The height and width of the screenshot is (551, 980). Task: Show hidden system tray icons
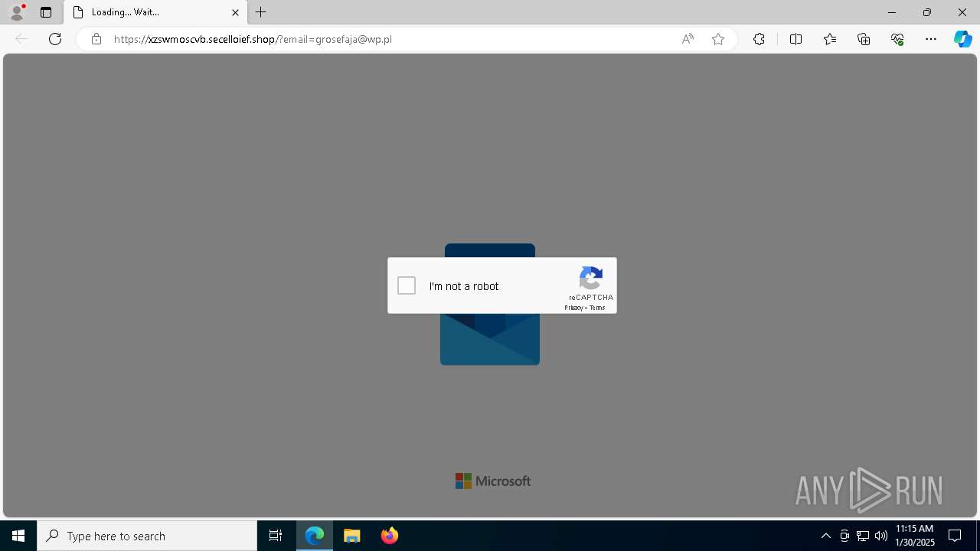click(826, 536)
